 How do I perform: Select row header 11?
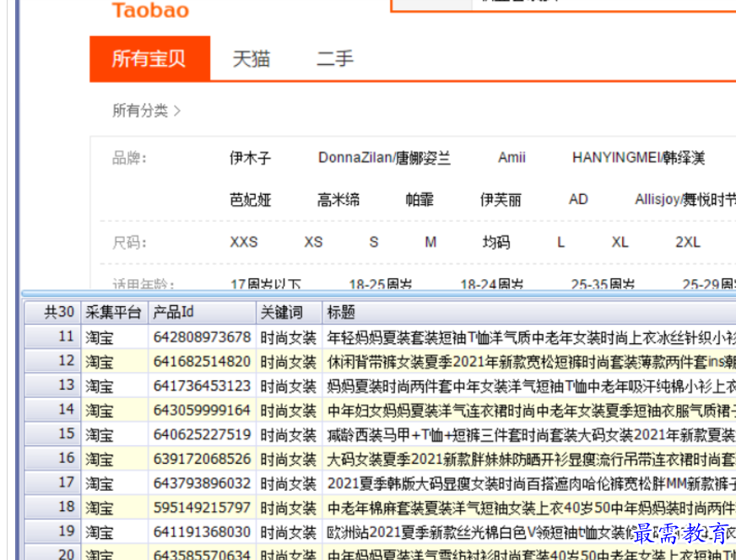click(x=52, y=337)
